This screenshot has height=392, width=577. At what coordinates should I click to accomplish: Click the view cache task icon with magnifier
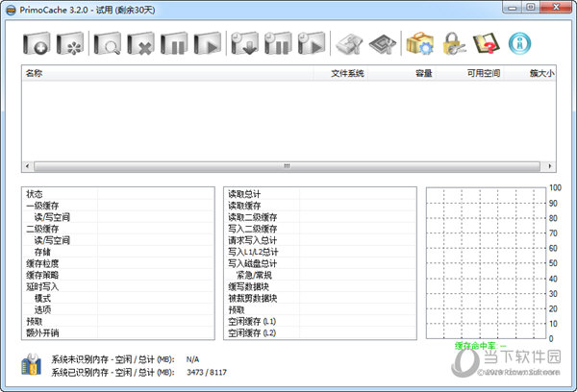click(107, 43)
